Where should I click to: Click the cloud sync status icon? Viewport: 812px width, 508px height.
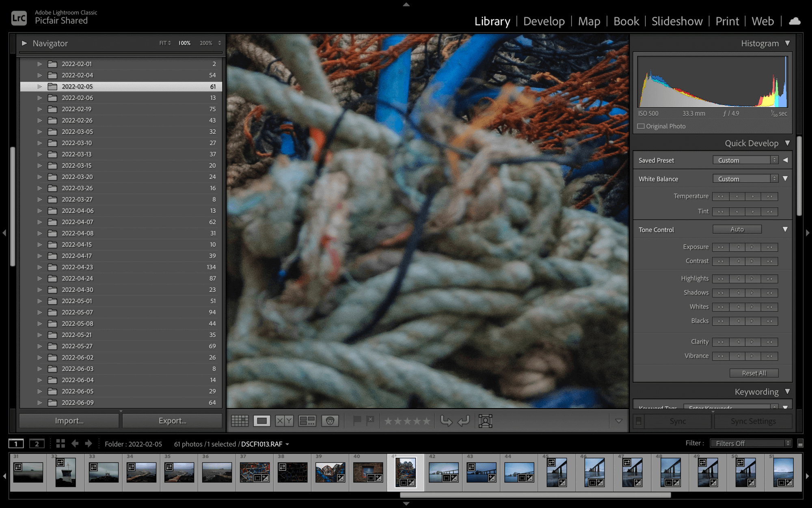click(x=795, y=21)
